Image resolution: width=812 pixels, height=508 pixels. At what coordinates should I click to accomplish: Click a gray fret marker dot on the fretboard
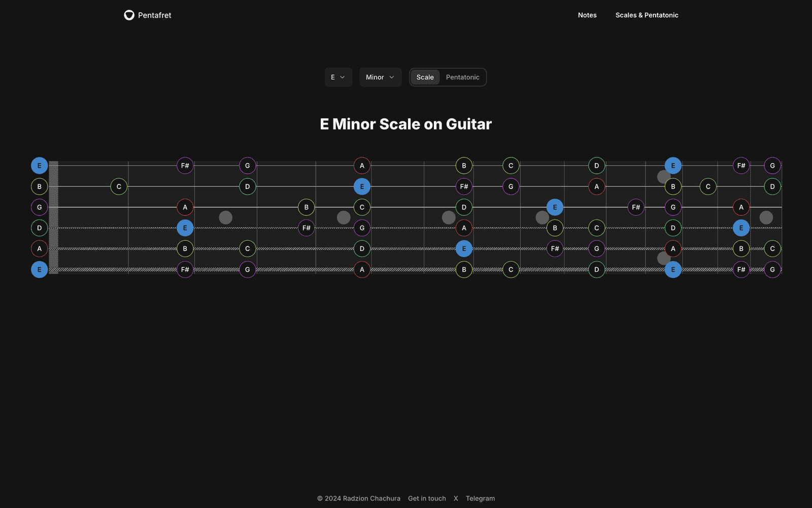[225, 217]
